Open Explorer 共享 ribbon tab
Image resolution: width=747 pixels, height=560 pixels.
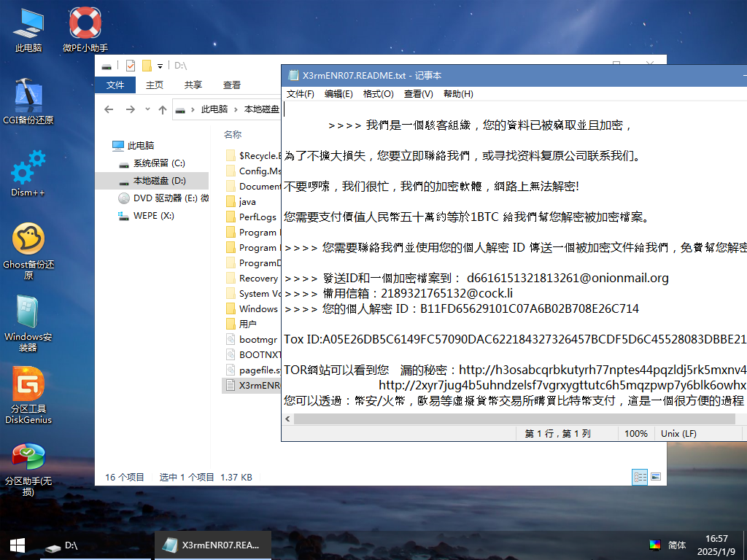click(193, 85)
